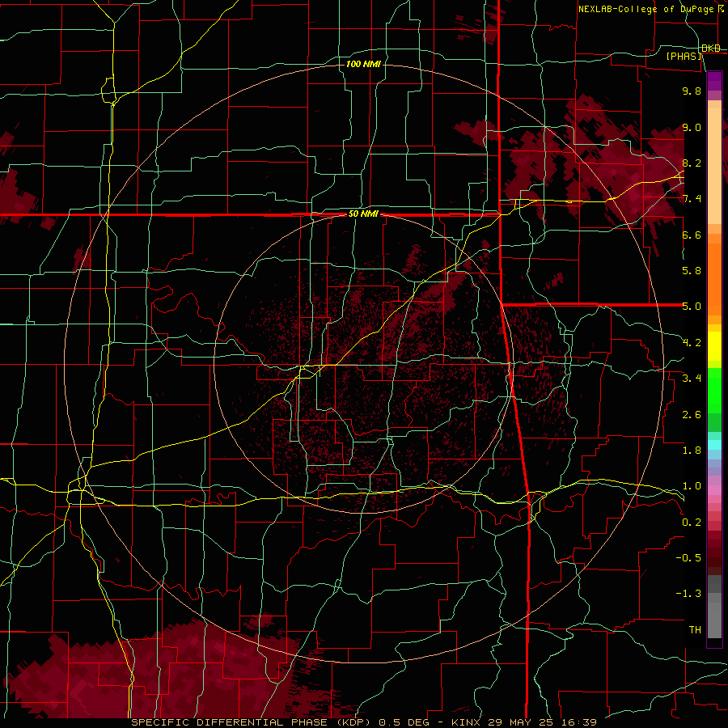Image resolution: width=728 pixels, height=728 pixels.
Task: Pick the purple swatch at the color bar top
Action: click(714, 81)
